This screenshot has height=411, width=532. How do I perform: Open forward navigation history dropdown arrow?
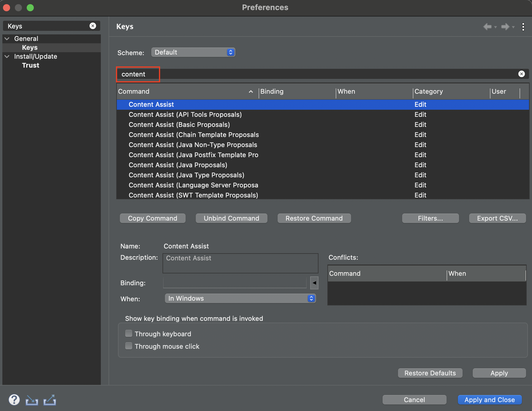(x=513, y=27)
